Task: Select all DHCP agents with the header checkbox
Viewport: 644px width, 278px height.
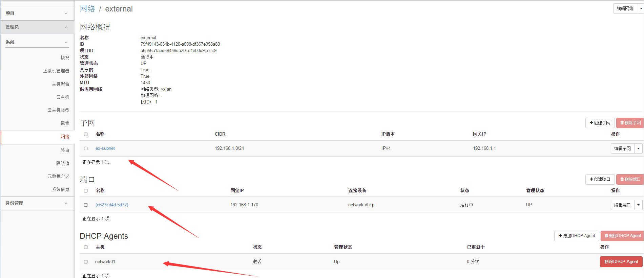Action: tap(86, 247)
